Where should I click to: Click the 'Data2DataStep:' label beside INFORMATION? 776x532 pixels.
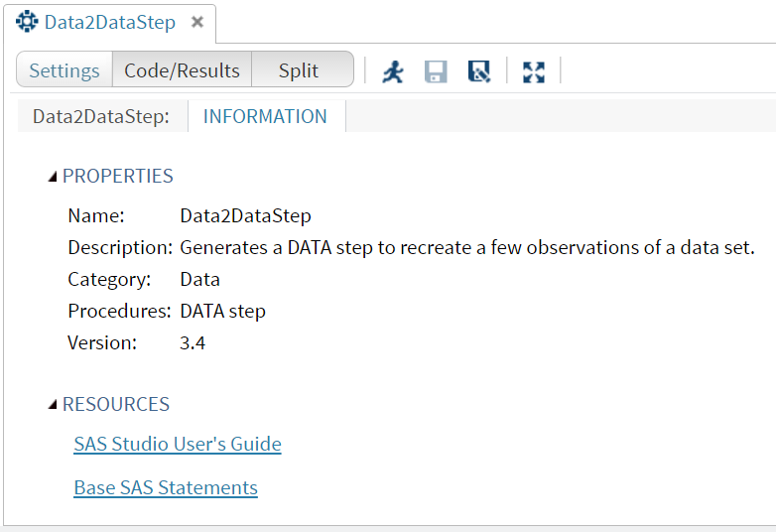coord(101,116)
